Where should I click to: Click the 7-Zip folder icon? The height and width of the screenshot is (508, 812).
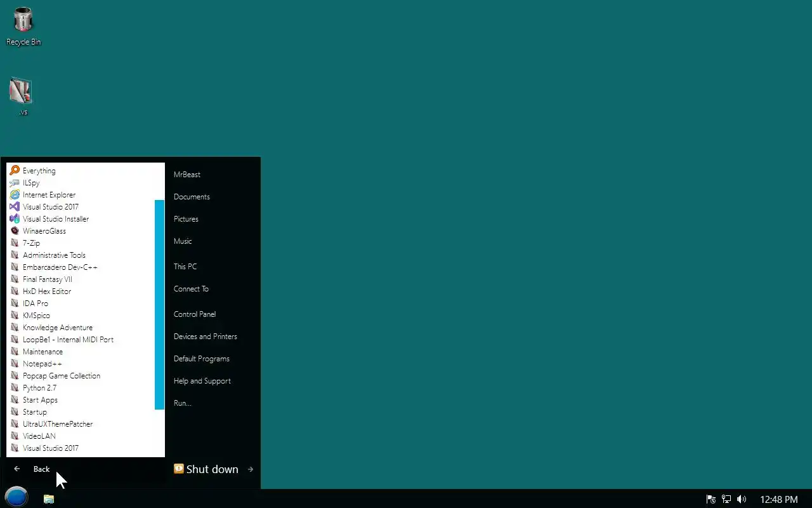[15, 243]
